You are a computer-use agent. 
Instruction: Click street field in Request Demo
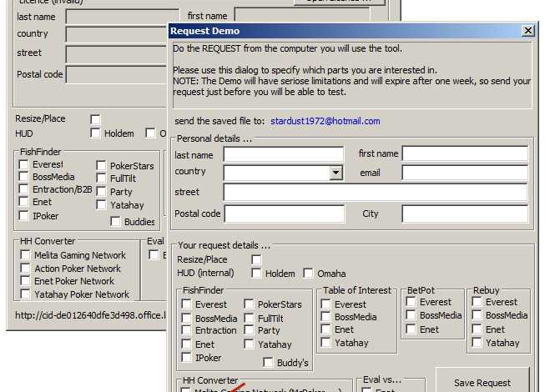pos(375,192)
